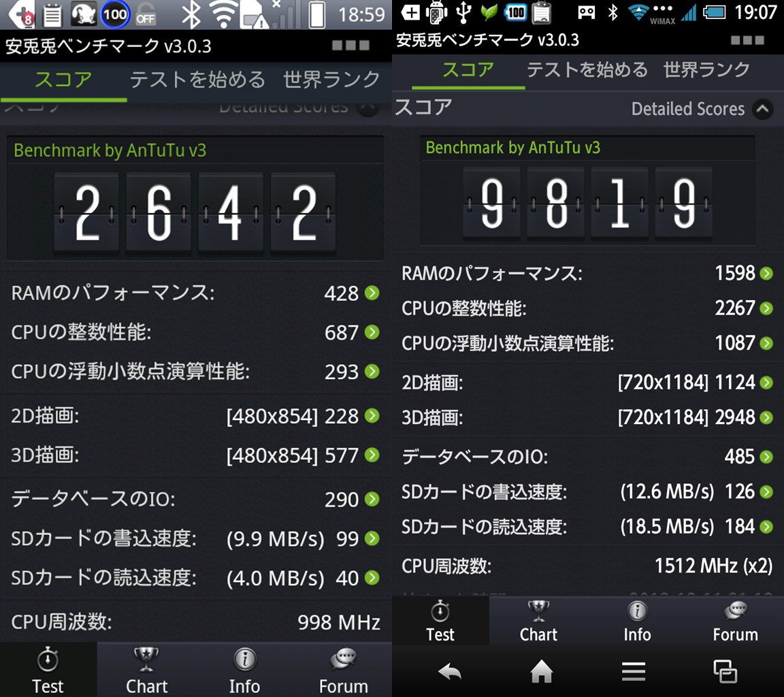Open the Info tab in right phone
The height and width of the screenshot is (697, 784).
point(637,621)
